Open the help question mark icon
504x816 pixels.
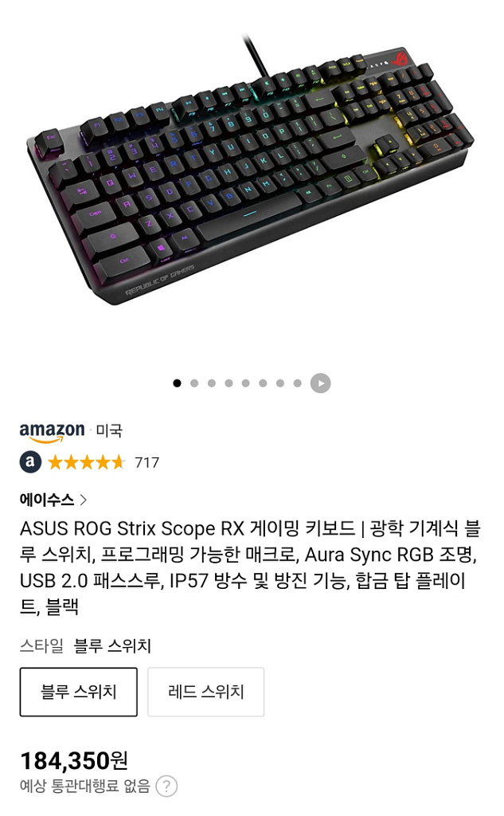(x=166, y=787)
